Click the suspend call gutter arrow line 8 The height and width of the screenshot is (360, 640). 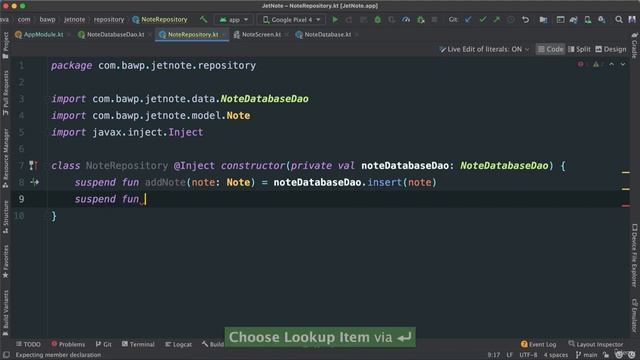click(34, 182)
